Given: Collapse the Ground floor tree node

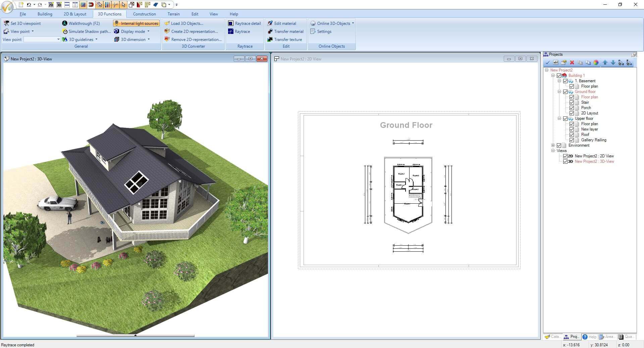Looking at the screenshot, I should coord(559,91).
